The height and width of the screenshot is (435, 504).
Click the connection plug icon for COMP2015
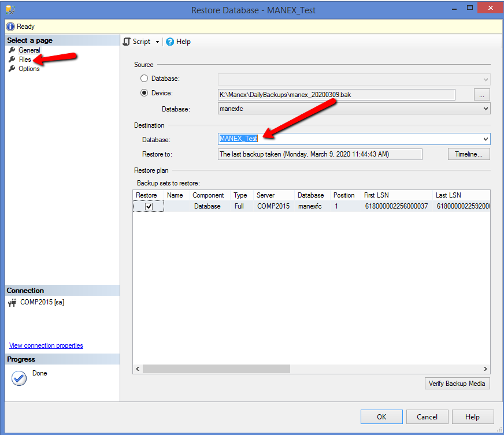click(12, 303)
